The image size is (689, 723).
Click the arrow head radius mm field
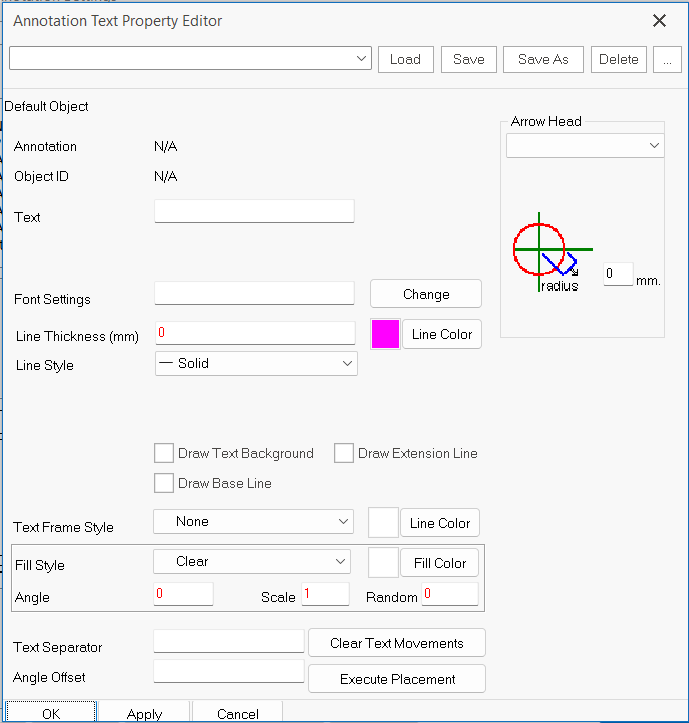618,274
